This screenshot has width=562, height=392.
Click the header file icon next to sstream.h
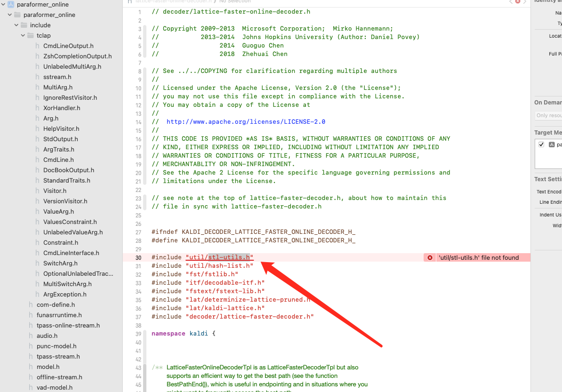37,77
